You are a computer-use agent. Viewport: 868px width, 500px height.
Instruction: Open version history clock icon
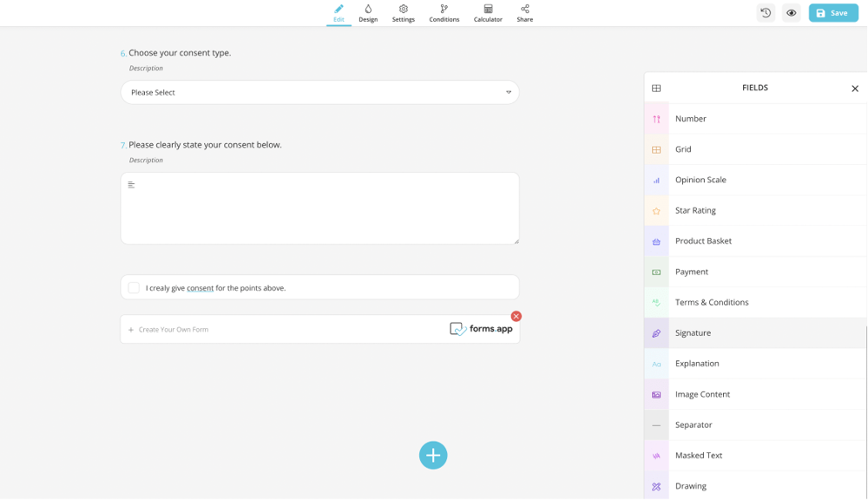[766, 13]
